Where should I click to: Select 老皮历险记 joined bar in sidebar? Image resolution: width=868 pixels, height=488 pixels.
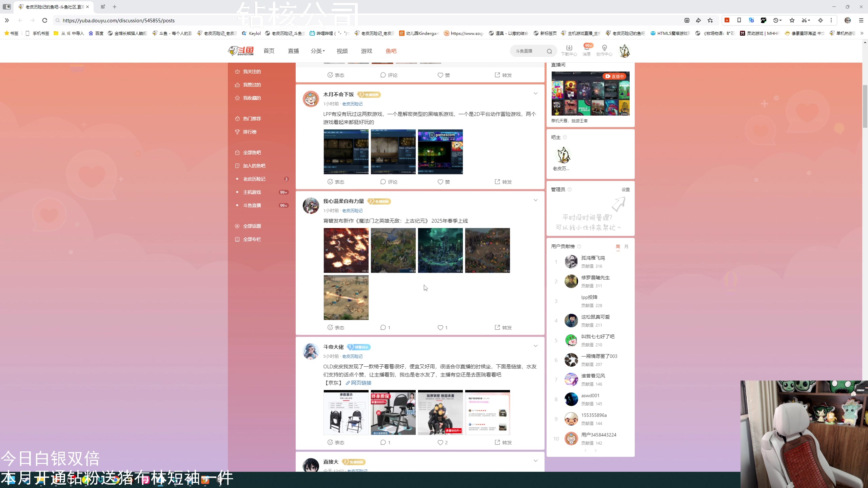point(254,179)
